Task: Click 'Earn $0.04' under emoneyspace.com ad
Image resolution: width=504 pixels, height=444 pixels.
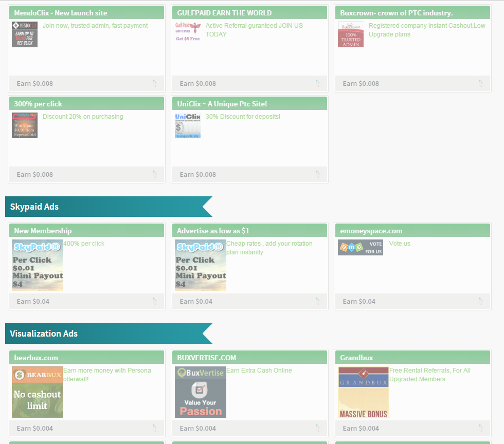Action: 359,301
